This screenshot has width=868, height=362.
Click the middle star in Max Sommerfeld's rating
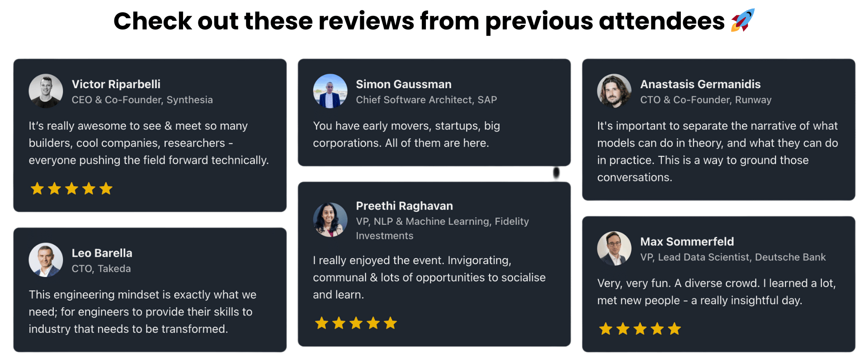coord(640,329)
